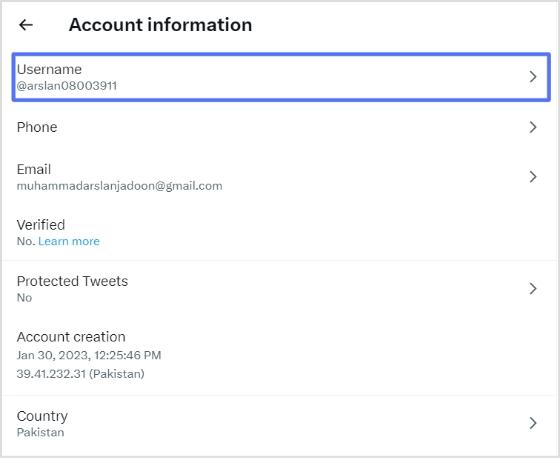This screenshot has width=560, height=458.
Task: Open the Username row chevron
Action: click(x=533, y=76)
